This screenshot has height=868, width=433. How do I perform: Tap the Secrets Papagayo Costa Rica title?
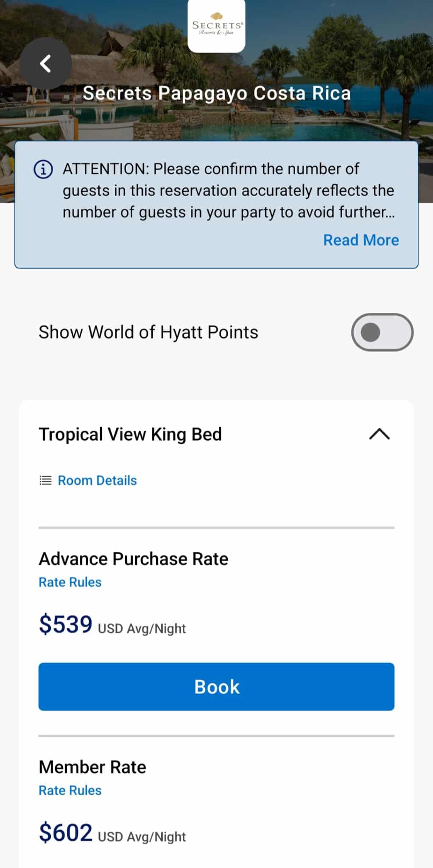coord(216,93)
